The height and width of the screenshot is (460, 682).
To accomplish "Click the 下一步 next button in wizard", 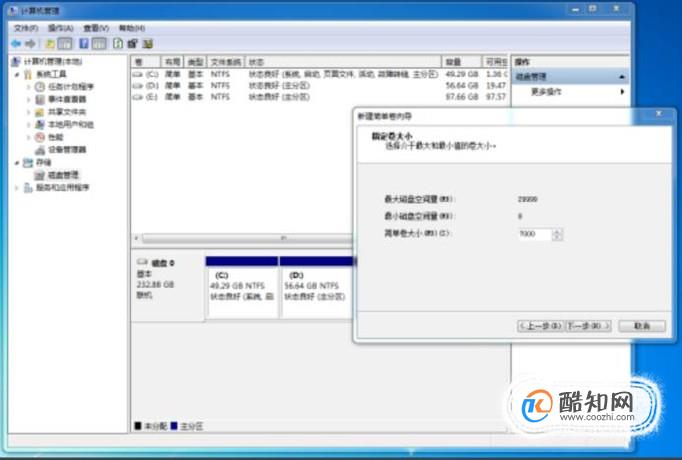I will click(588, 326).
